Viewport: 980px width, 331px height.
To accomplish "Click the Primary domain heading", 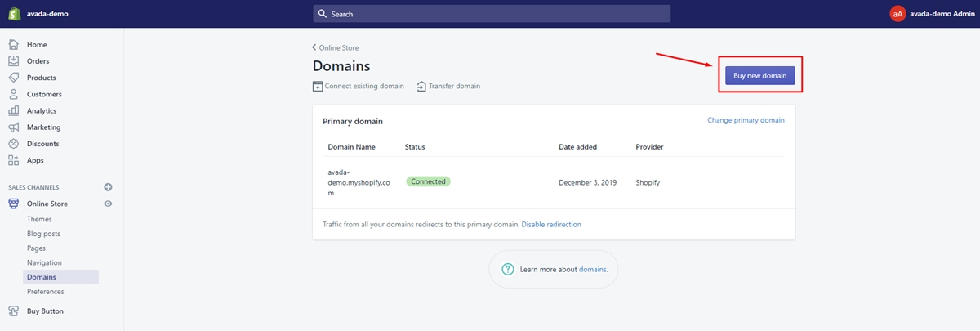I will coord(353,121).
